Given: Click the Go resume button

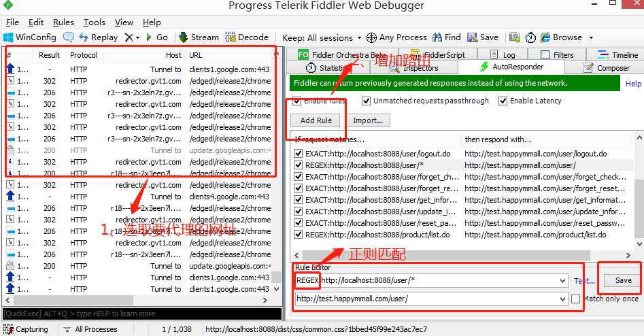Looking at the screenshot, I should [157, 37].
